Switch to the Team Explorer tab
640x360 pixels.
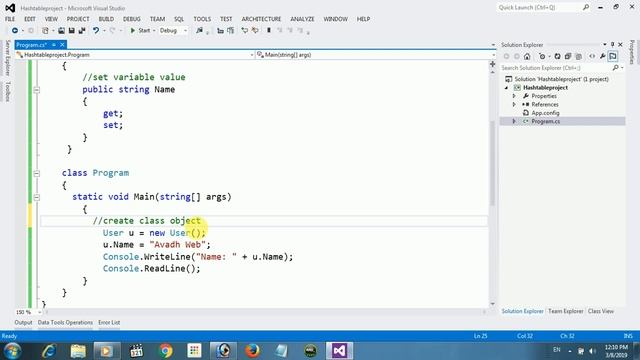[565, 311]
